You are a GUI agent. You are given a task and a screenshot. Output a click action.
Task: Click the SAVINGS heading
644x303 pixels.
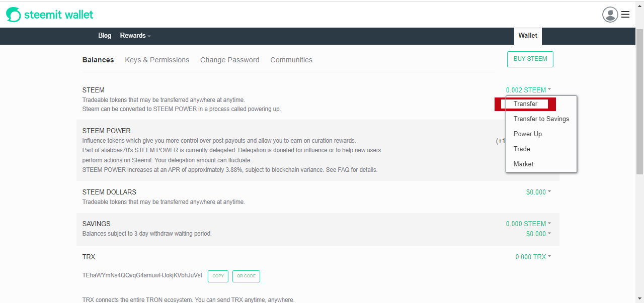click(97, 224)
